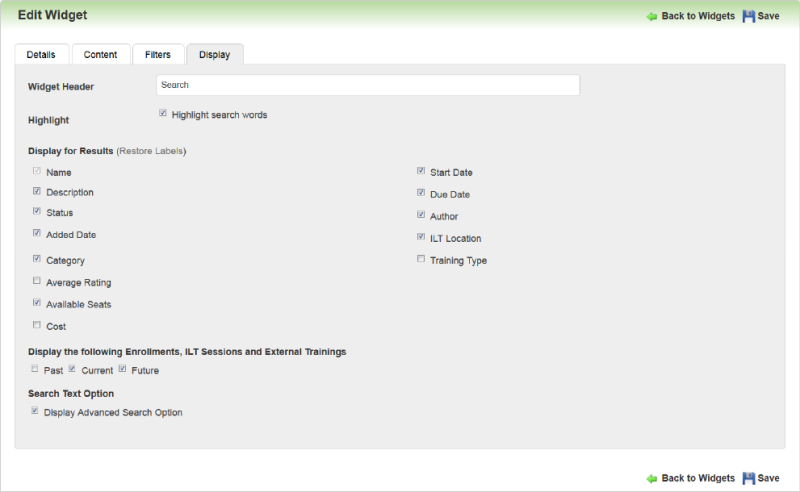Viewport: 800px width, 492px height.
Task: Uncheck the Start Date checkbox
Action: tap(421, 170)
